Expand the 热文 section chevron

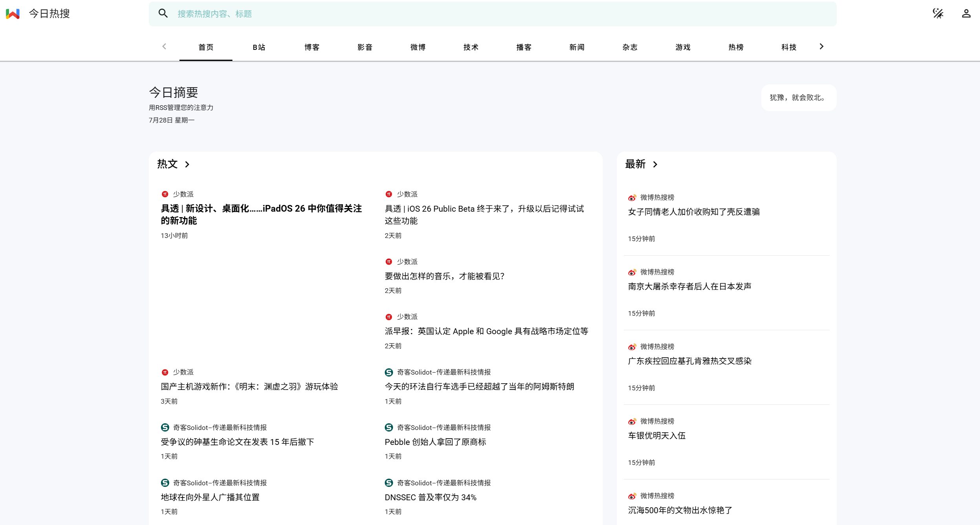tap(187, 165)
